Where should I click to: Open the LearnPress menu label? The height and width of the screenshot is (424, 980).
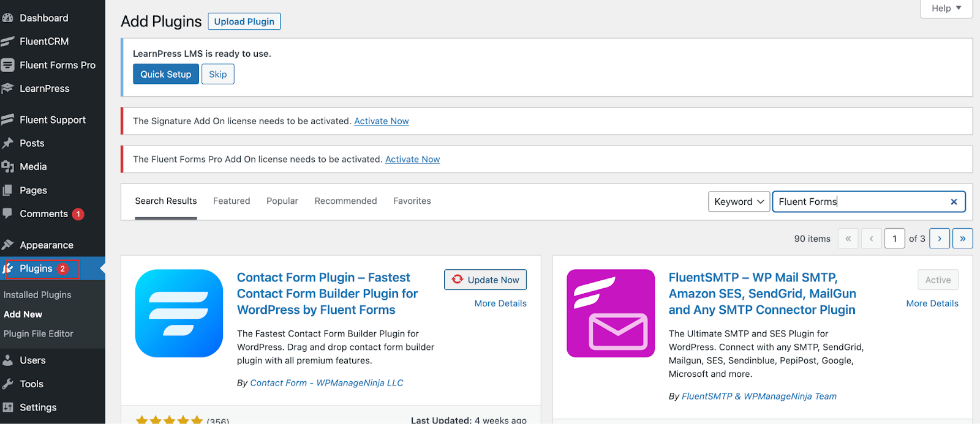[x=45, y=89]
